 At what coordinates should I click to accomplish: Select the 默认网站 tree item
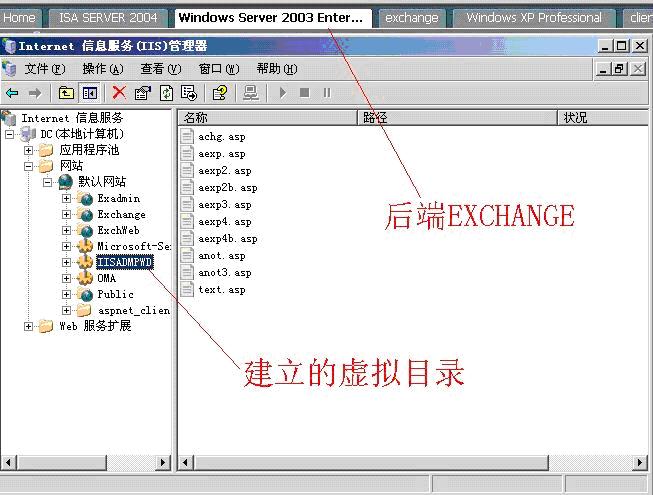tap(102, 182)
